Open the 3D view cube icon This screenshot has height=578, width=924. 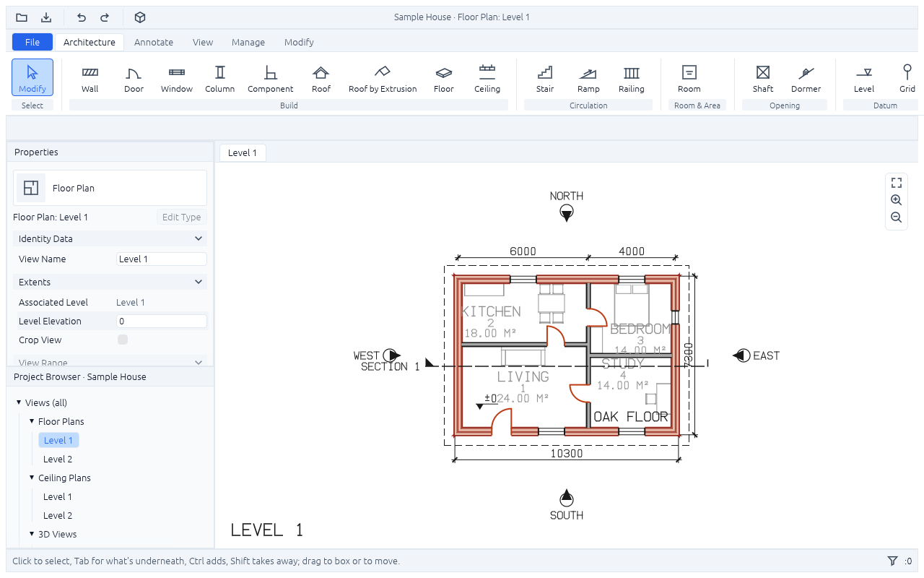click(x=141, y=17)
